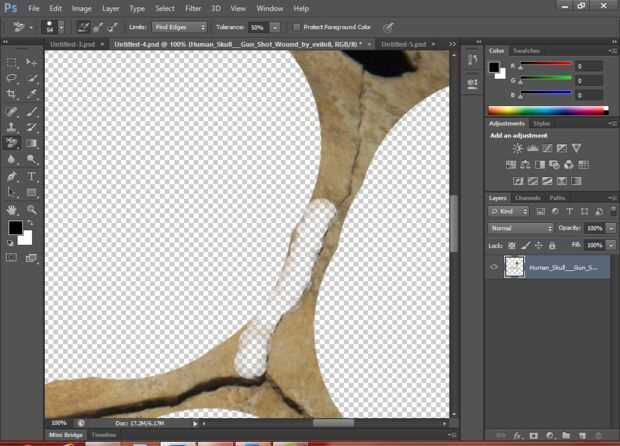Add a Vibrance adjustment
This screenshot has height=446, width=620.
[x=576, y=148]
